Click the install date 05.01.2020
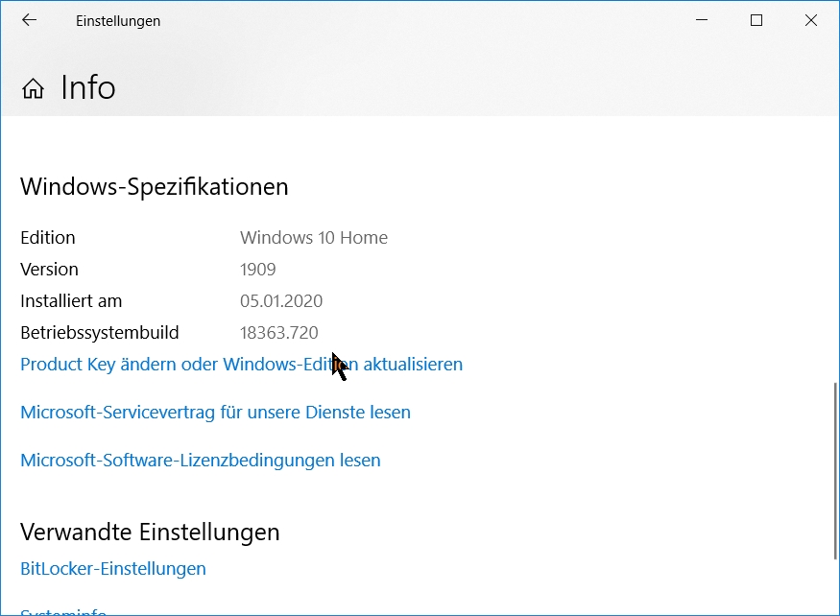 281,301
